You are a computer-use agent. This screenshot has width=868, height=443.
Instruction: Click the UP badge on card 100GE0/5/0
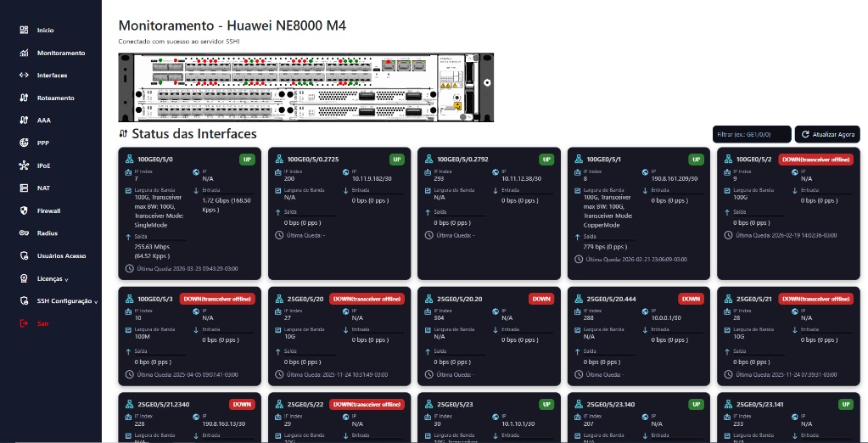pos(247,160)
